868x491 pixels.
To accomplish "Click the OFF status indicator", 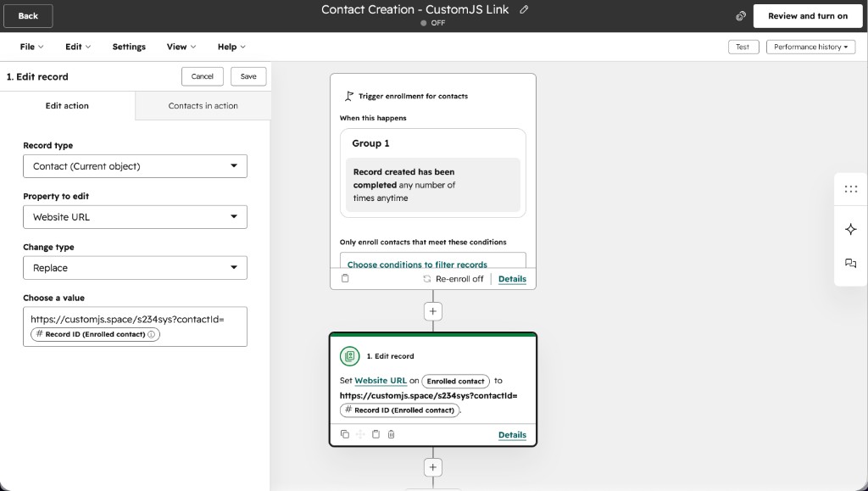I will pyautogui.click(x=432, y=23).
